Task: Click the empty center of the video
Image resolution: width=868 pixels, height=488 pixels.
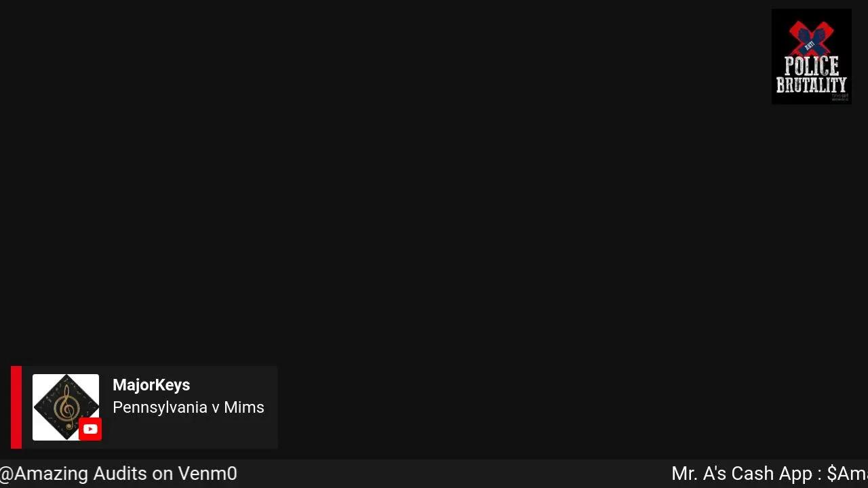Action: pos(434,203)
